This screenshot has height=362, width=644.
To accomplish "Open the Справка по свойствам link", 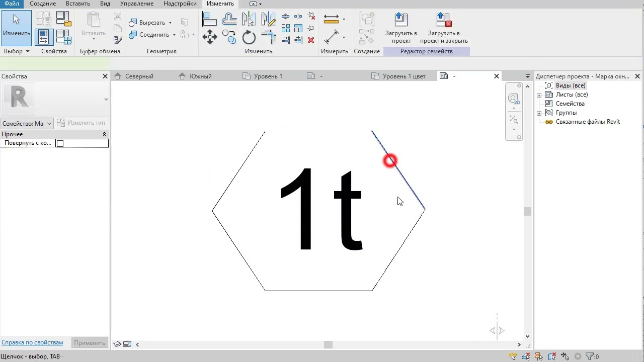I will point(32,342).
